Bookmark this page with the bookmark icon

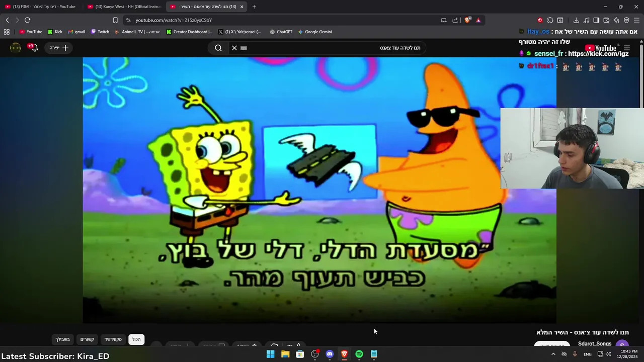(x=115, y=20)
